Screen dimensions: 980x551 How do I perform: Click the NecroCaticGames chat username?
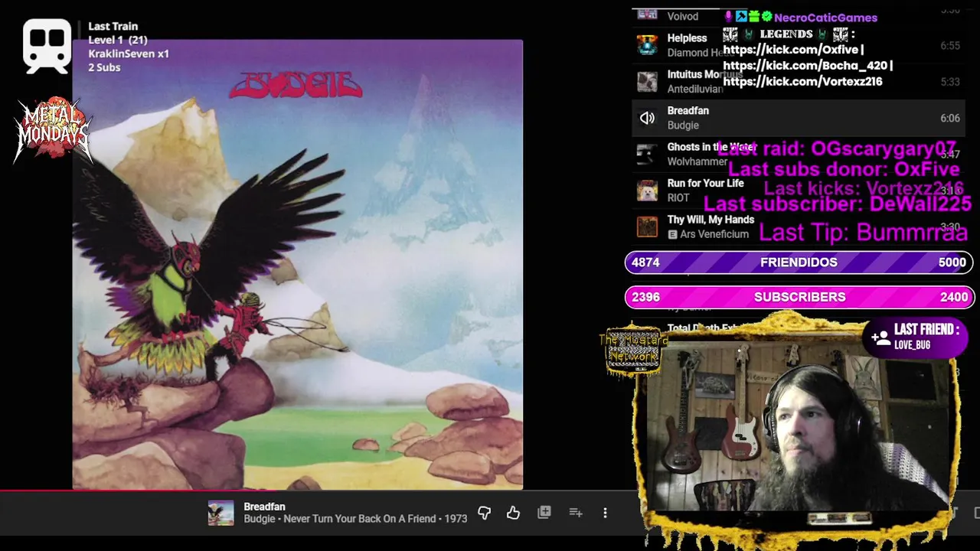825,18
